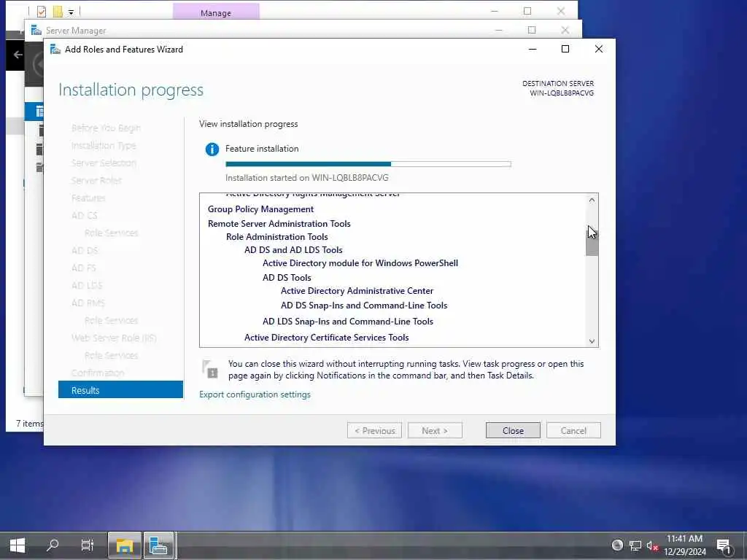This screenshot has height=560, width=747.
Task: Click the Features step in sidebar
Action: (88, 198)
